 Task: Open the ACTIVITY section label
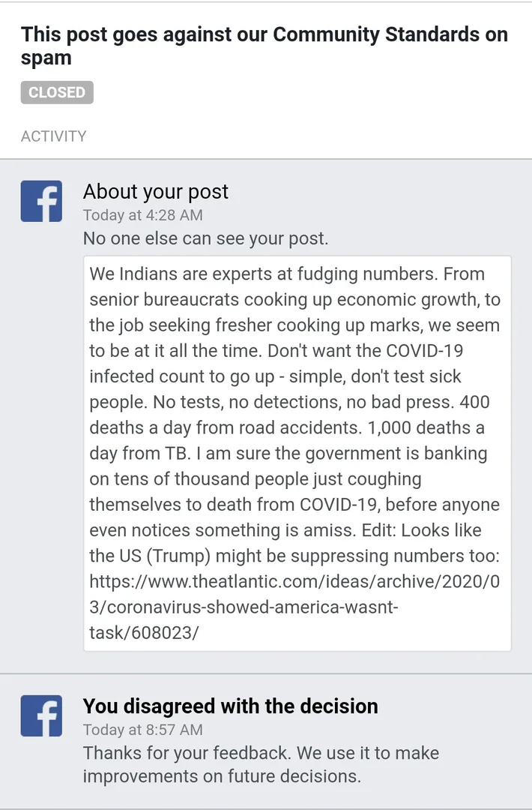[x=54, y=136]
